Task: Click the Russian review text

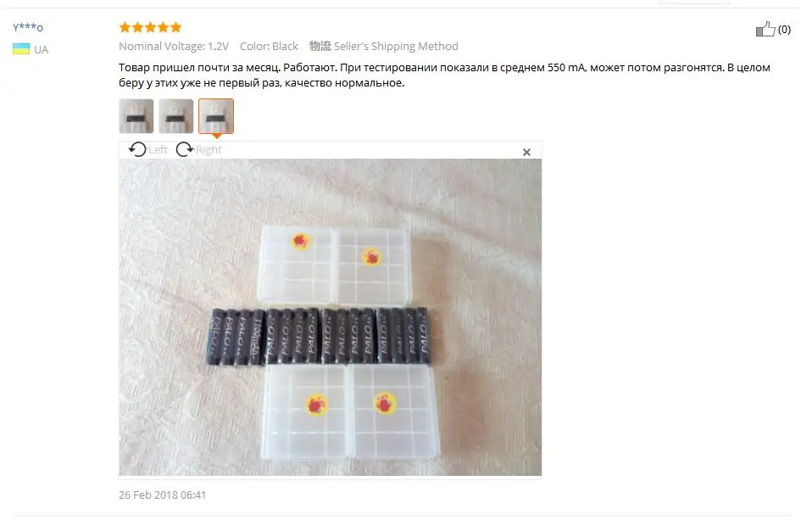Action: 444,75
